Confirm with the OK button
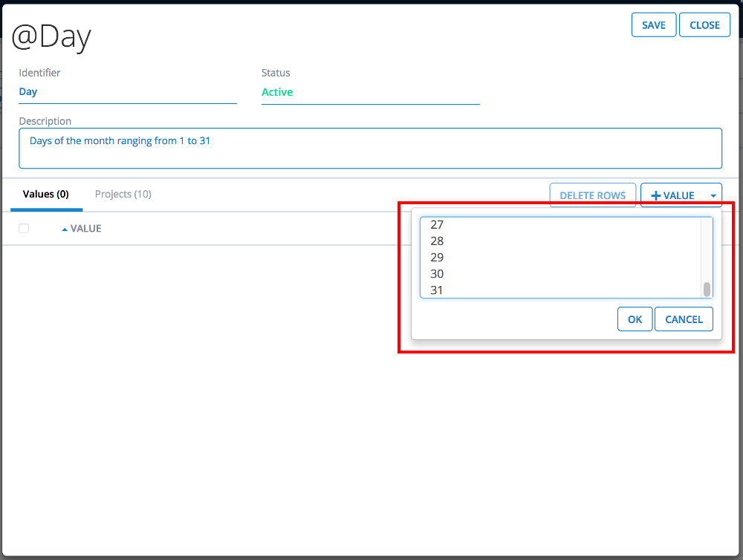This screenshot has height=560, width=743. [635, 319]
